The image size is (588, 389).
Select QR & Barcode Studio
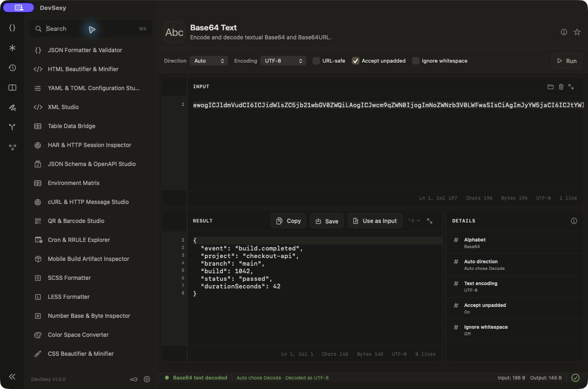91,221
